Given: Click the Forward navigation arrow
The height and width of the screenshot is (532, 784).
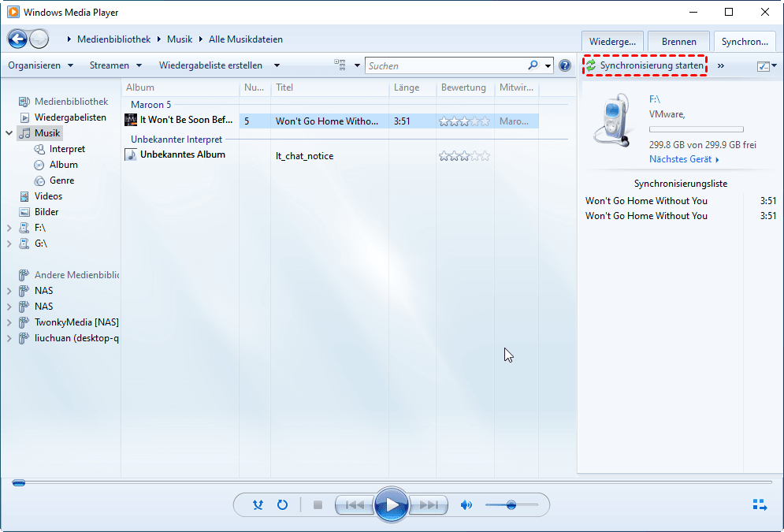Looking at the screenshot, I should [39, 39].
